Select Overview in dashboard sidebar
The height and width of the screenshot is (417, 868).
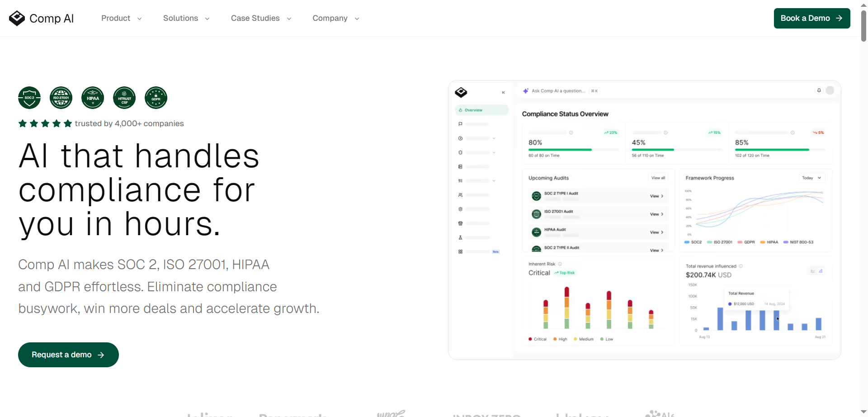[x=481, y=110]
